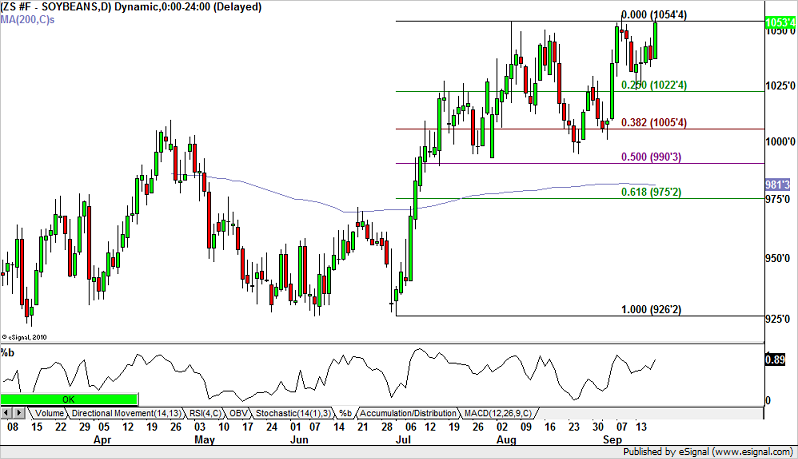Image resolution: width=798 pixels, height=459 pixels.
Task: Open the Volume study tab
Action: tap(48, 413)
